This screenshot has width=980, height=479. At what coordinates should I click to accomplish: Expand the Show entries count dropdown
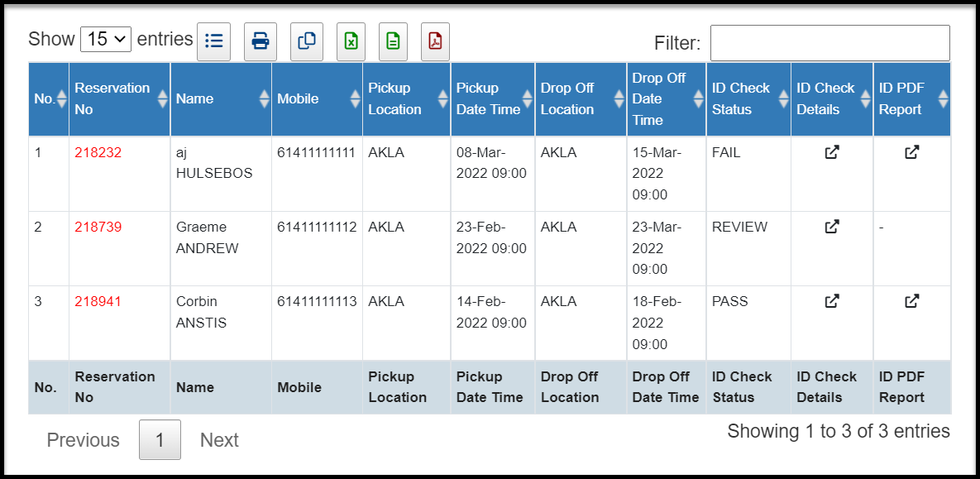click(x=106, y=40)
